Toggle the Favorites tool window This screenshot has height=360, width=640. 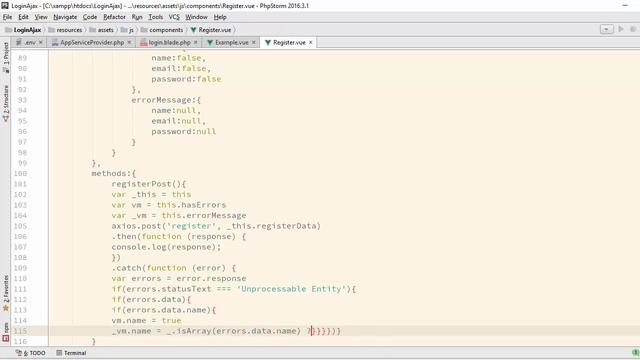(6, 293)
